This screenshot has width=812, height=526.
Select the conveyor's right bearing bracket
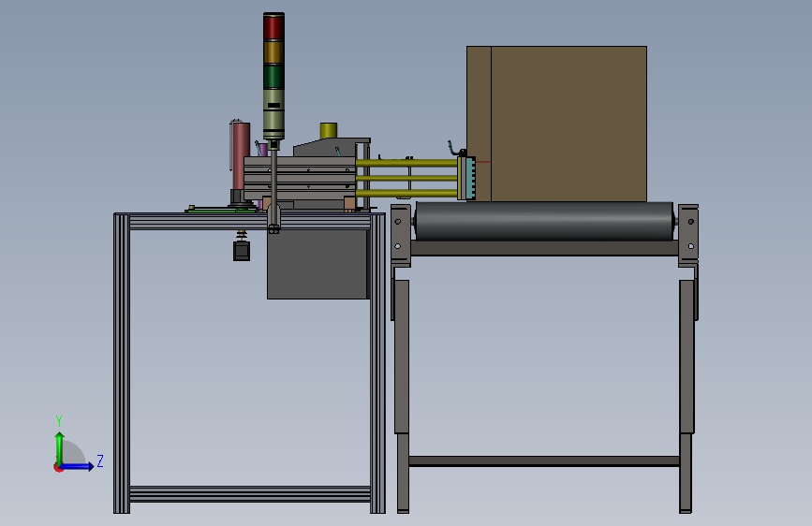(688, 236)
